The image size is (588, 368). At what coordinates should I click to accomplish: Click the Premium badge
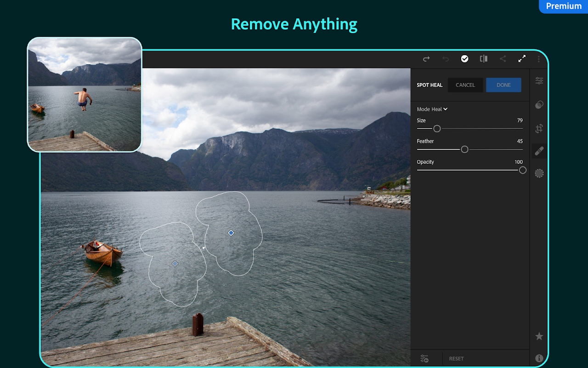coord(564,6)
